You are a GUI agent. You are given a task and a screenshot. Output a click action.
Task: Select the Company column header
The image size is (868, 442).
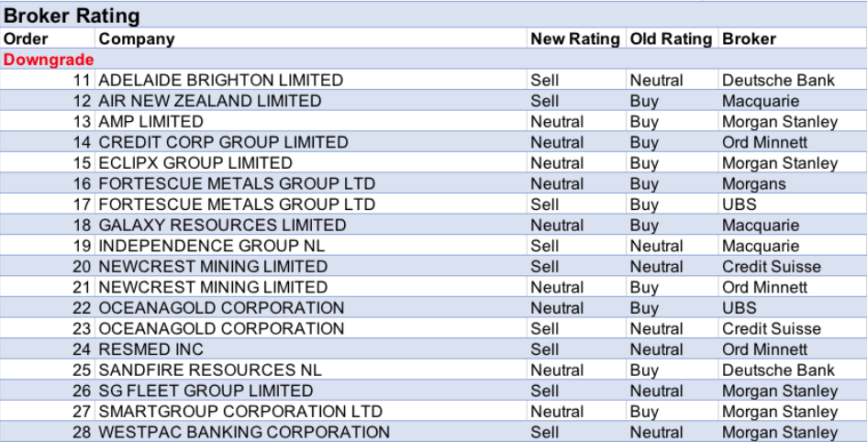pyautogui.click(x=137, y=39)
